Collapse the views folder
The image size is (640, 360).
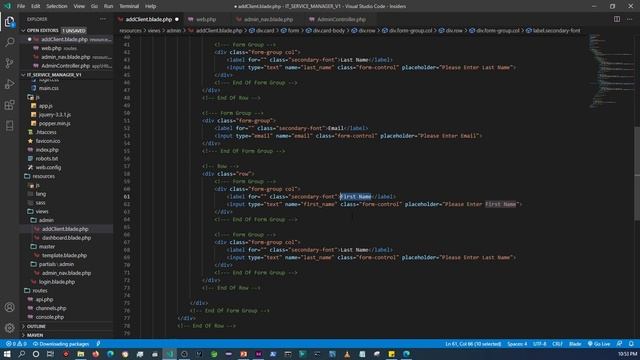click(42, 211)
